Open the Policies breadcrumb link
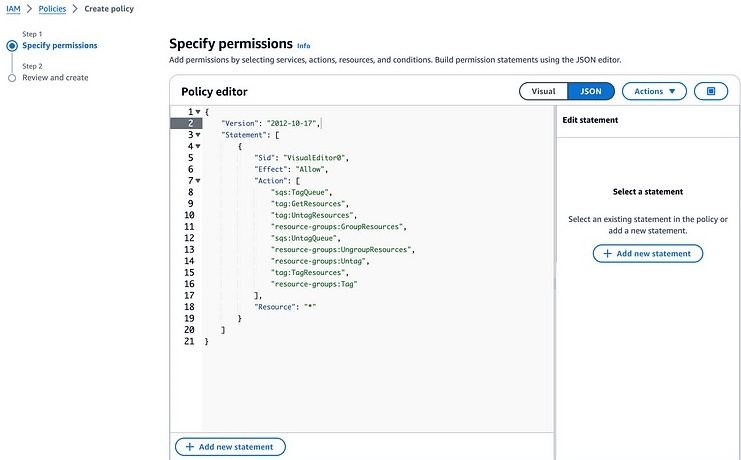The image size is (741, 460). pyautogui.click(x=52, y=9)
